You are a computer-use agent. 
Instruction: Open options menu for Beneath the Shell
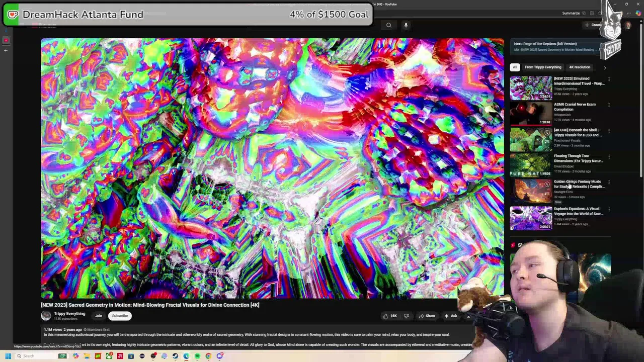[609, 131]
